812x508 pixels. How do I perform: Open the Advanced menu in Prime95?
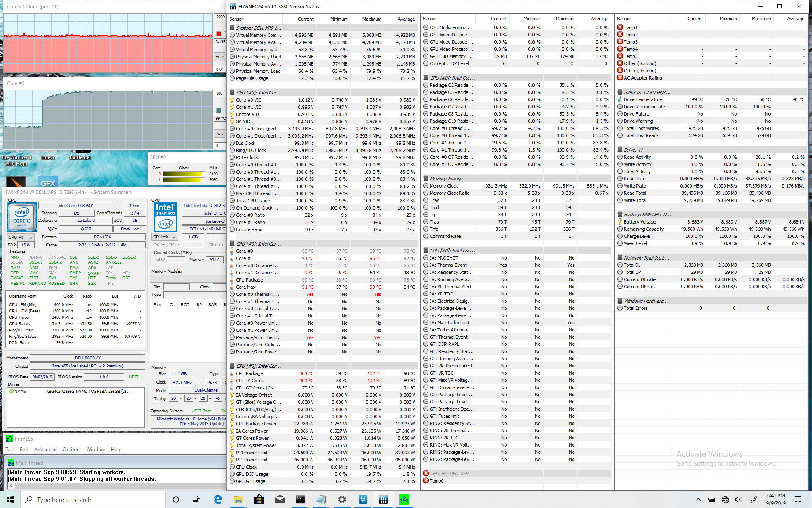45,450
